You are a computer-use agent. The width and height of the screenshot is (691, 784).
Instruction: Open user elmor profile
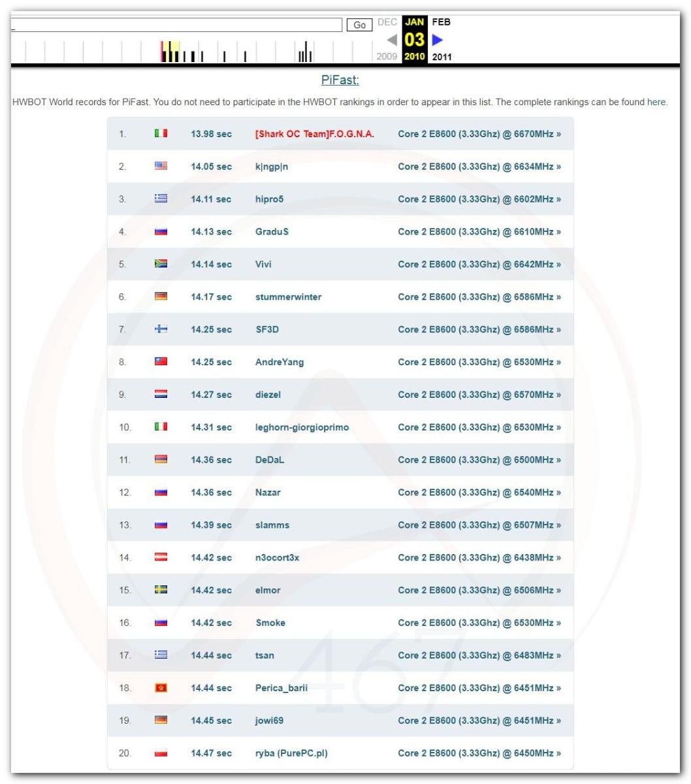tap(268, 590)
